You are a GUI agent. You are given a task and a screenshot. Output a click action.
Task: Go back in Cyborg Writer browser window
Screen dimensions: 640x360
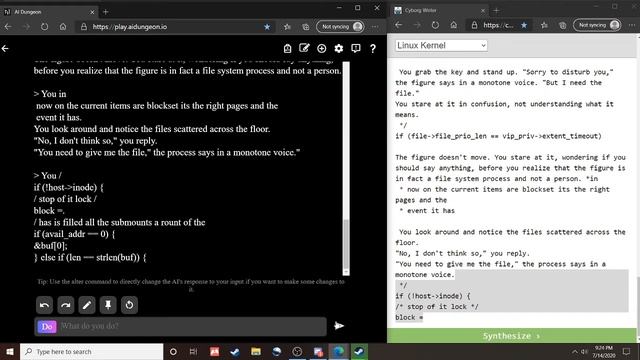click(x=399, y=25)
